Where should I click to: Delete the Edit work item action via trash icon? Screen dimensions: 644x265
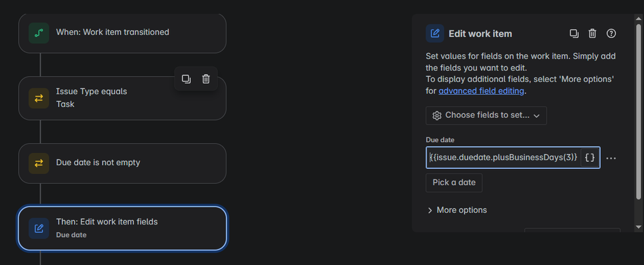[592, 34]
